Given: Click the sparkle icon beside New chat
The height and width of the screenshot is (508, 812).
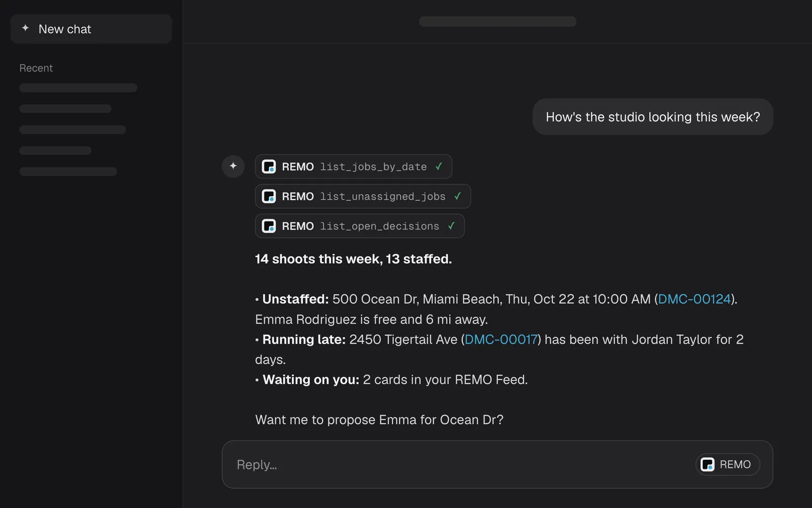Looking at the screenshot, I should (x=25, y=28).
